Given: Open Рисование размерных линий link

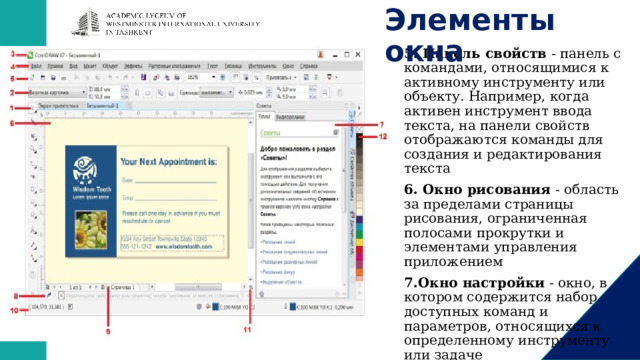Looking at the screenshot, I should (x=289, y=262).
